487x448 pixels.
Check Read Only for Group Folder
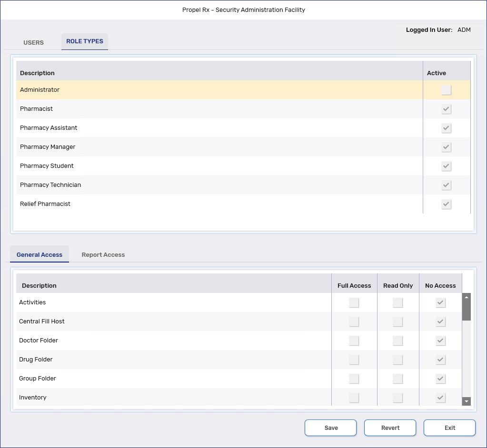[398, 379]
